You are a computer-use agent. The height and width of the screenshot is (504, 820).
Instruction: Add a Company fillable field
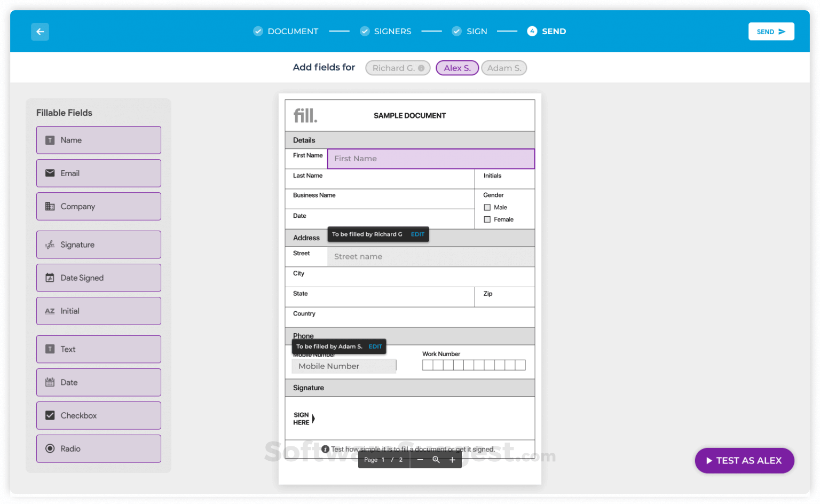[99, 206]
